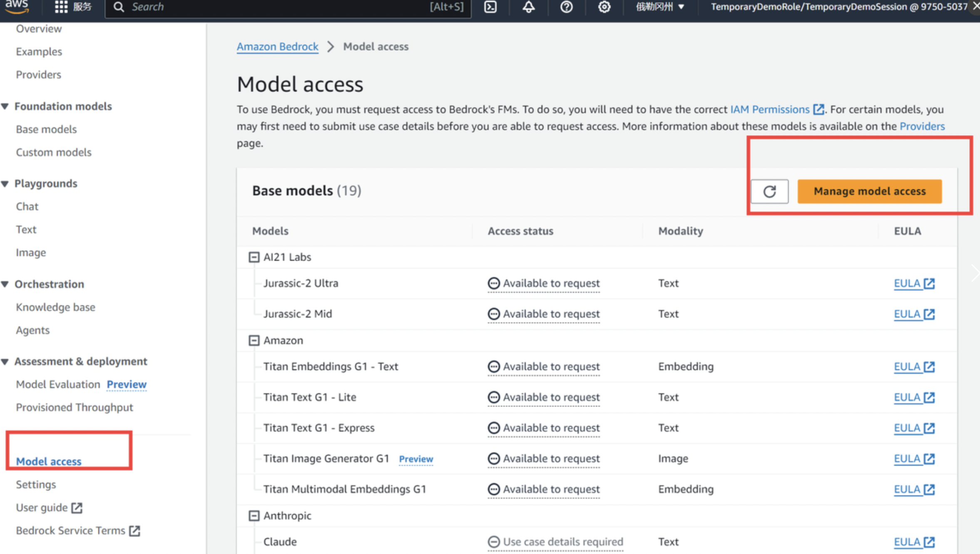Open the Image playground

coord(31,253)
